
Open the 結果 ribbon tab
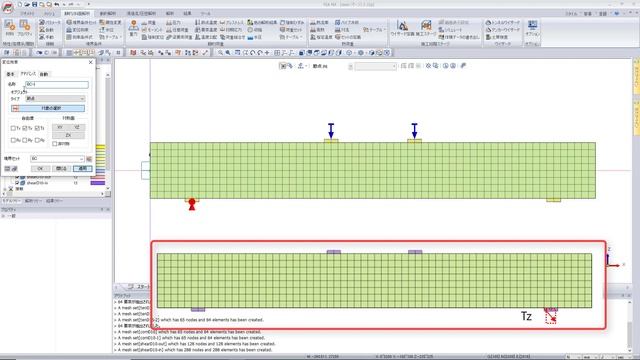tap(187, 13)
